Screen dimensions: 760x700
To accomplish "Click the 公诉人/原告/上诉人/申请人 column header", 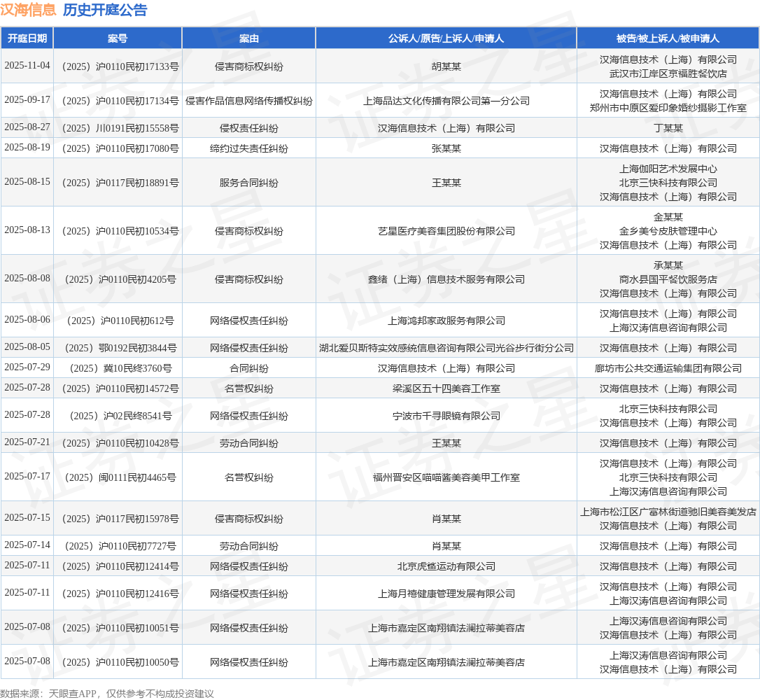I will pyautogui.click(x=446, y=38).
